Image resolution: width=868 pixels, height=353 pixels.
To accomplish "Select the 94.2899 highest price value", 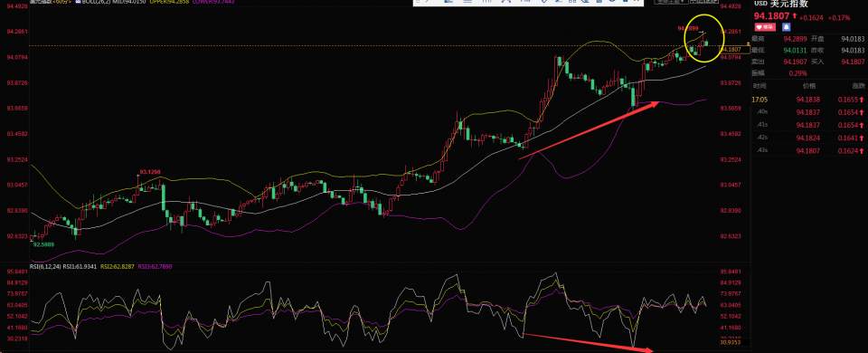I will coord(795,39).
